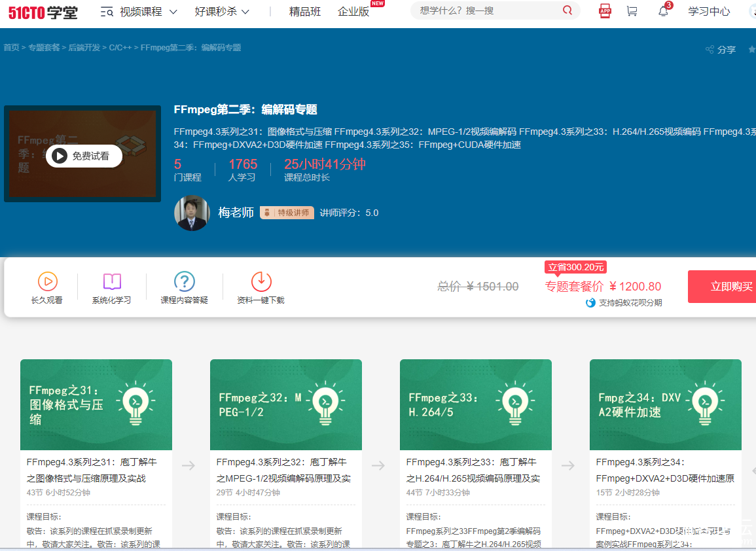Click the 首页 breadcrumb link
The height and width of the screenshot is (551, 756).
click(x=12, y=47)
